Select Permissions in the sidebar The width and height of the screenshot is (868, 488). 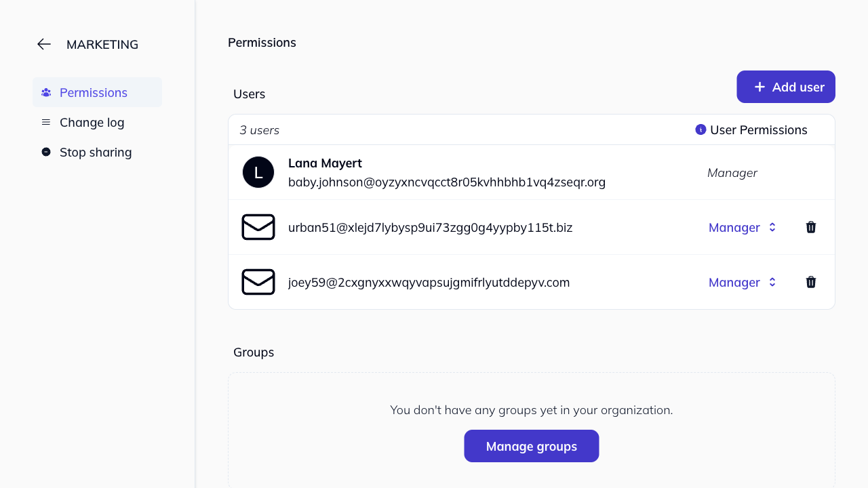pyautogui.click(x=94, y=92)
